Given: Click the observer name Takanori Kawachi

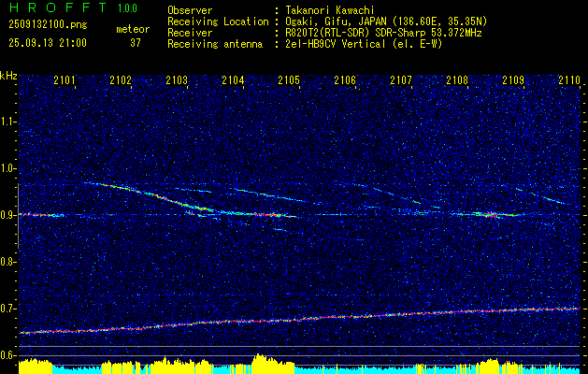Looking at the screenshot, I should click(x=330, y=10).
